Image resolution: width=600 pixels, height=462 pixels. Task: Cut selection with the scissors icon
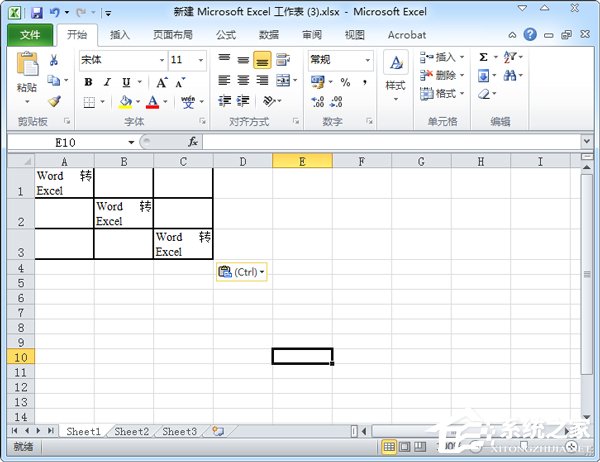(54, 60)
